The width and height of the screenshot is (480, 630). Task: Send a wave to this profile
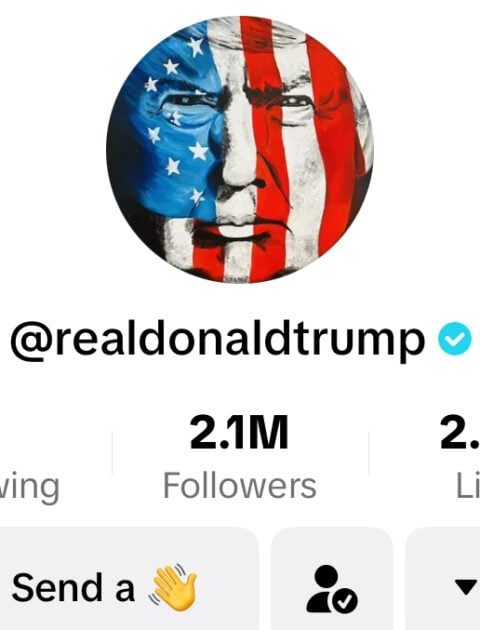129,579
